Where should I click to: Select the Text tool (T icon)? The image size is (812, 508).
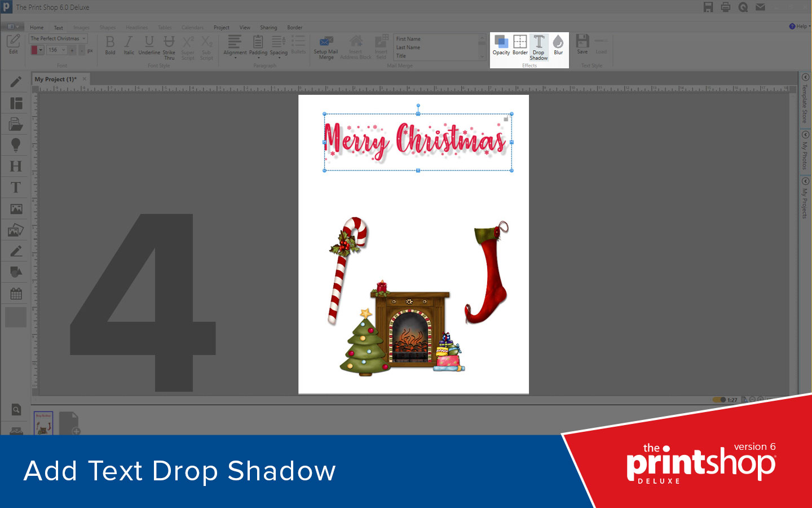16,187
